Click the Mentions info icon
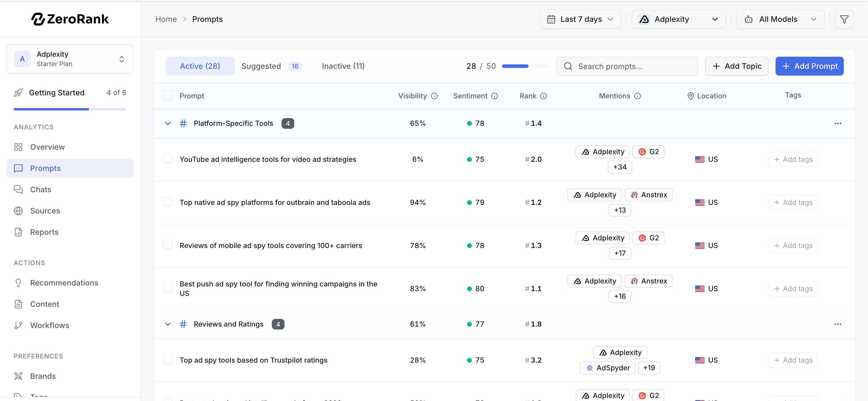The height and width of the screenshot is (401, 868). (x=638, y=96)
